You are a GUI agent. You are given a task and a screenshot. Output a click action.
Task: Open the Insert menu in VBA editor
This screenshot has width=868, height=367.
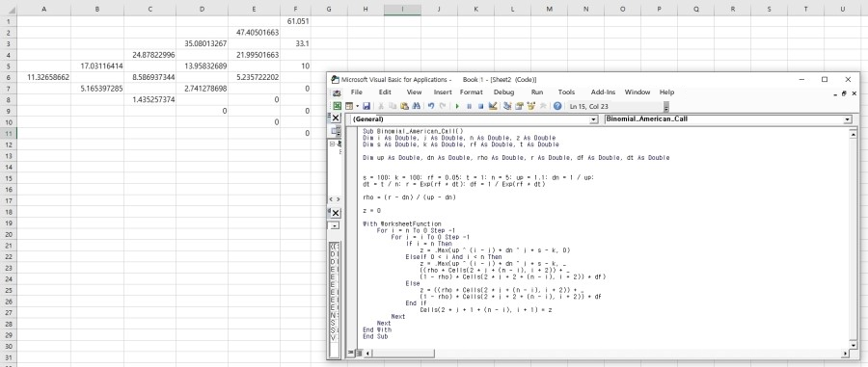[x=443, y=92]
